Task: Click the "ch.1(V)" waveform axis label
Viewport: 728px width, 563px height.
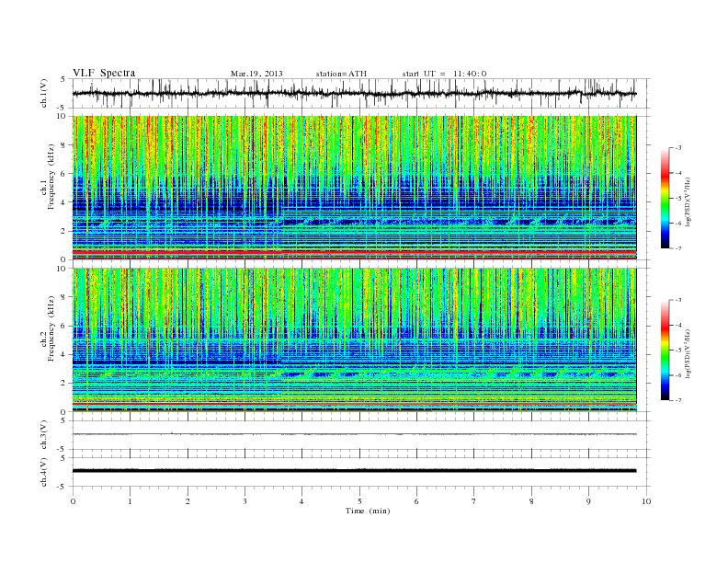Action: (x=44, y=93)
